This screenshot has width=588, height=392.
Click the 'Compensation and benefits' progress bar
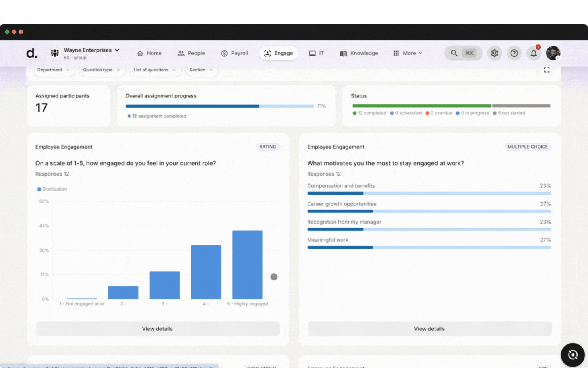tap(429, 193)
